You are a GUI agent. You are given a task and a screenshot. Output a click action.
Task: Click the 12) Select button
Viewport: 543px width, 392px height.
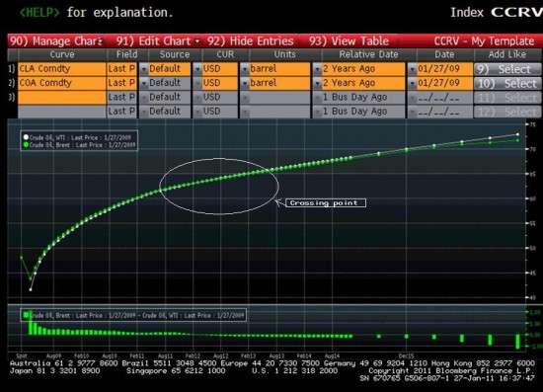tap(507, 112)
